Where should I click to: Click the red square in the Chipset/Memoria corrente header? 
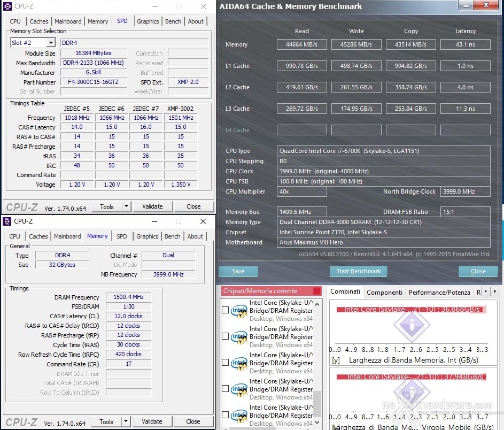[x=317, y=291]
